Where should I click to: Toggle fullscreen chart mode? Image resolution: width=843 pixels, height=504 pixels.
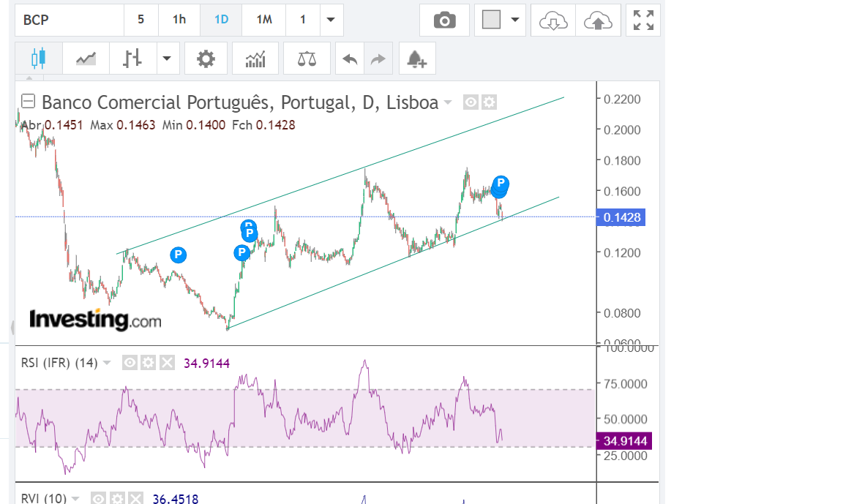(x=643, y=20)
